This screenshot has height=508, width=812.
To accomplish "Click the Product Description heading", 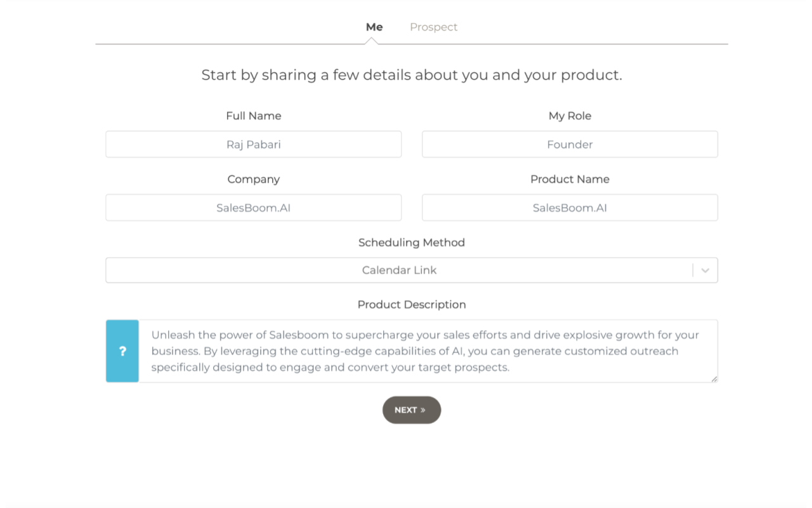I will pyautogui.click(x=411, y=305).
